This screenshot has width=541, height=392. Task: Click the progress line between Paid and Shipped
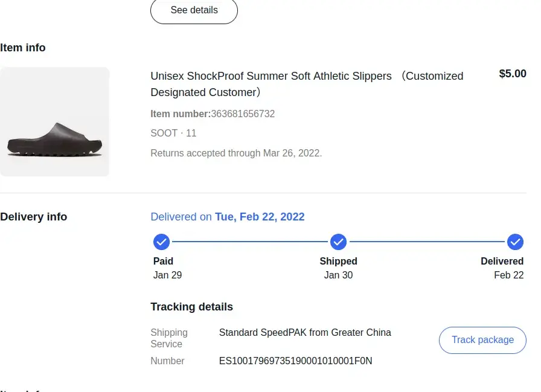[249, 242]
